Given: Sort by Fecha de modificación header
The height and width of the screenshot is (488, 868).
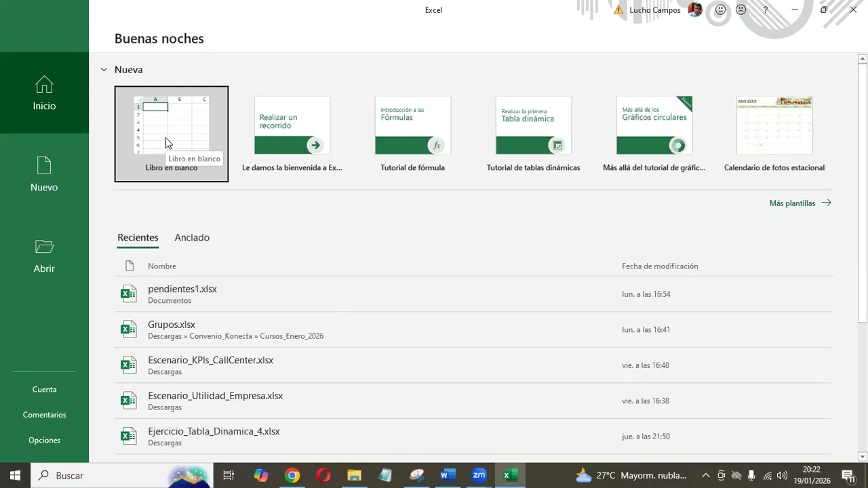Looking at the screenshot, I should click(660, 266).
